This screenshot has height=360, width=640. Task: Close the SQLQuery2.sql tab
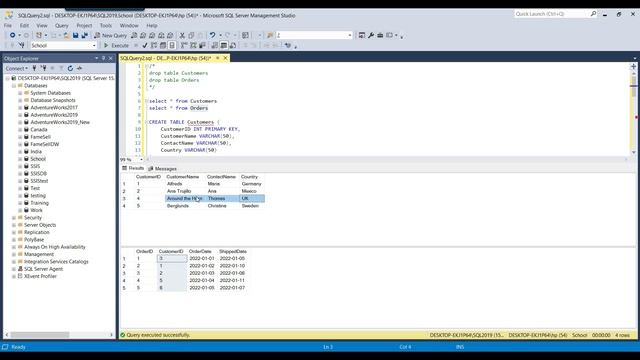(x=225, y=58)
